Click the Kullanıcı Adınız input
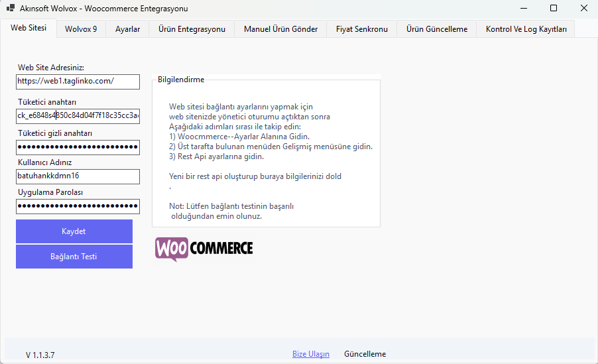This screenshot has width=598, height=364. 78,176
